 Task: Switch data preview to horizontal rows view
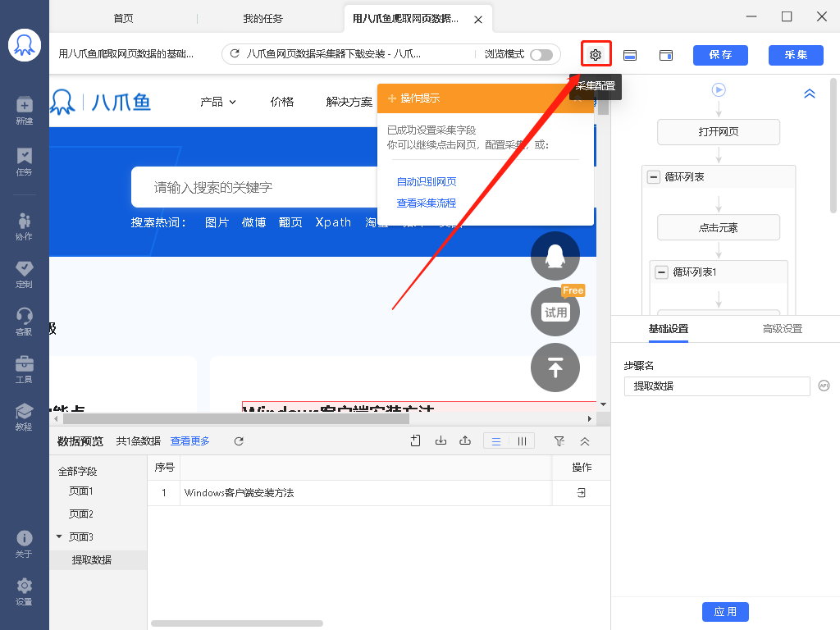click(x=496, y=441)
